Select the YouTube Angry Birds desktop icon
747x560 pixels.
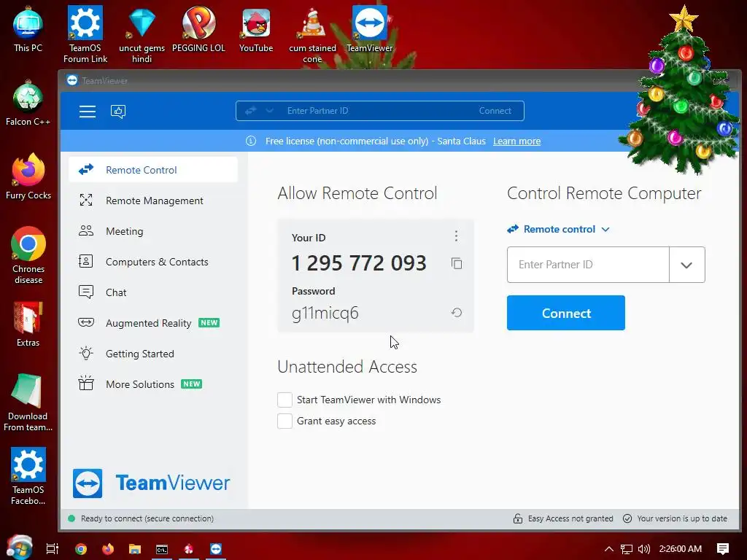[256, 29]
